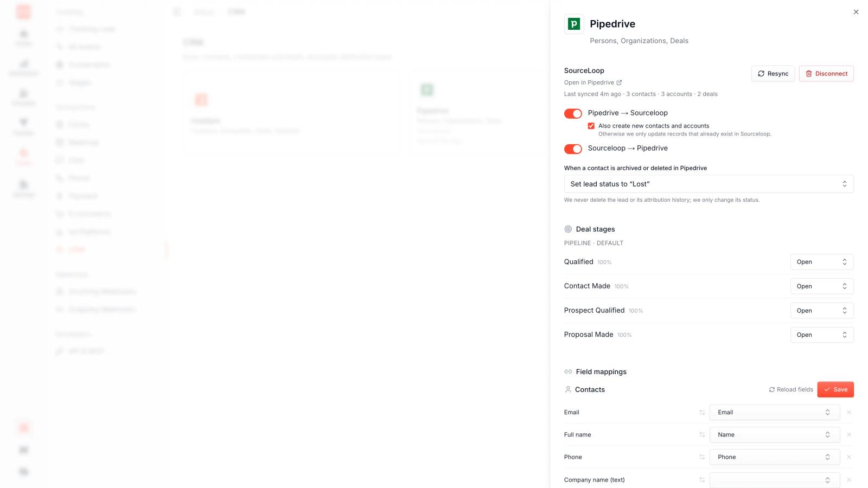
Task: Click the Prospect Qualified stage name
Action: tap(594, 311)
